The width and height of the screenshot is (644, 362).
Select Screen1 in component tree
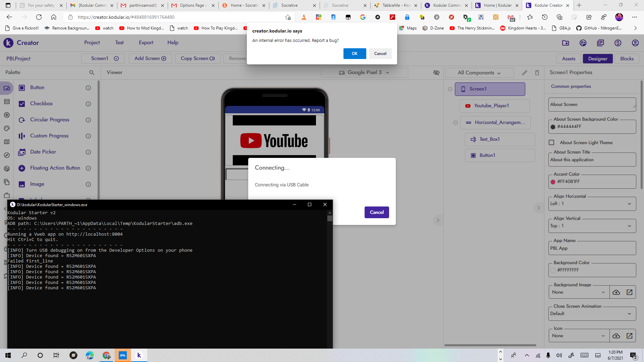tap(490, 89)
